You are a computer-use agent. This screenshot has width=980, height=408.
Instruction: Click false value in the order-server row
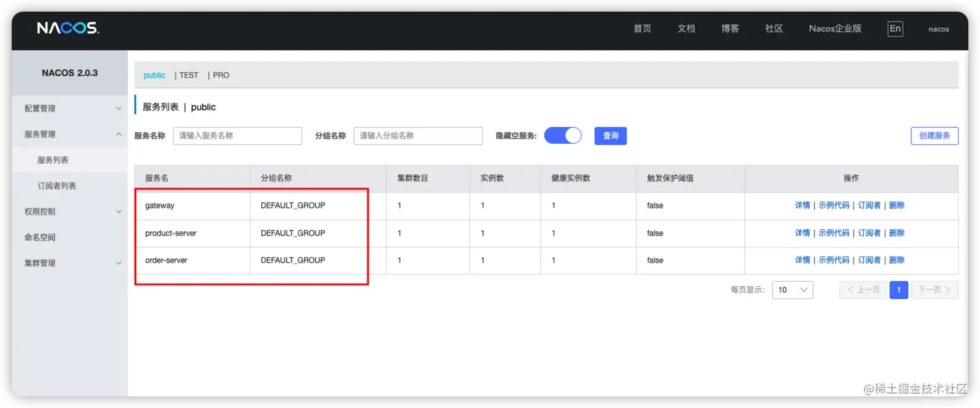tap(655, 260)
